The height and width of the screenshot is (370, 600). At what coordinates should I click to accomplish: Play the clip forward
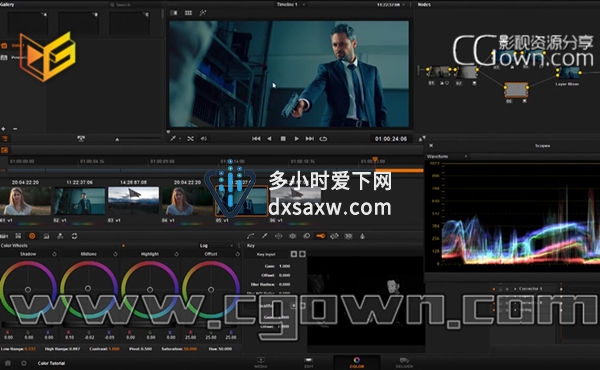coord(297,139)
